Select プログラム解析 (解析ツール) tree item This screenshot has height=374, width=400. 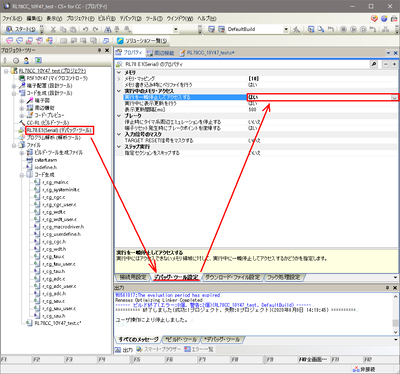(53, 137)
